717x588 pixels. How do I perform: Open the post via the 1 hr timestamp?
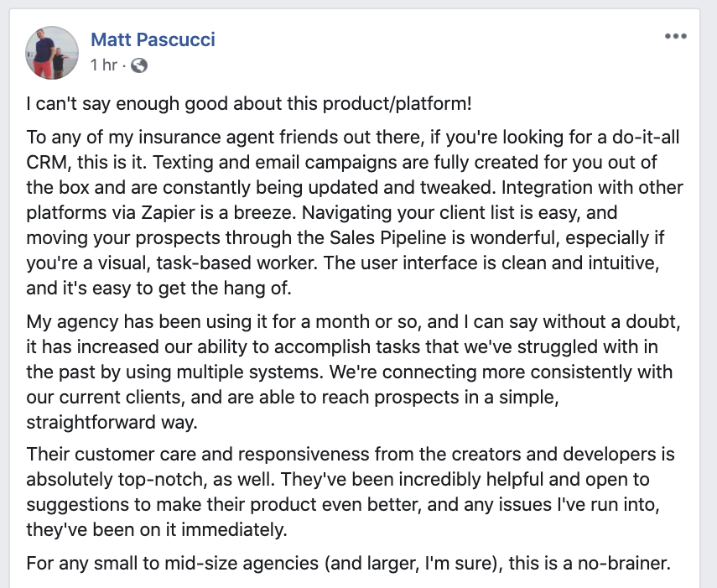pyautogui.click(x=104, y=65)
